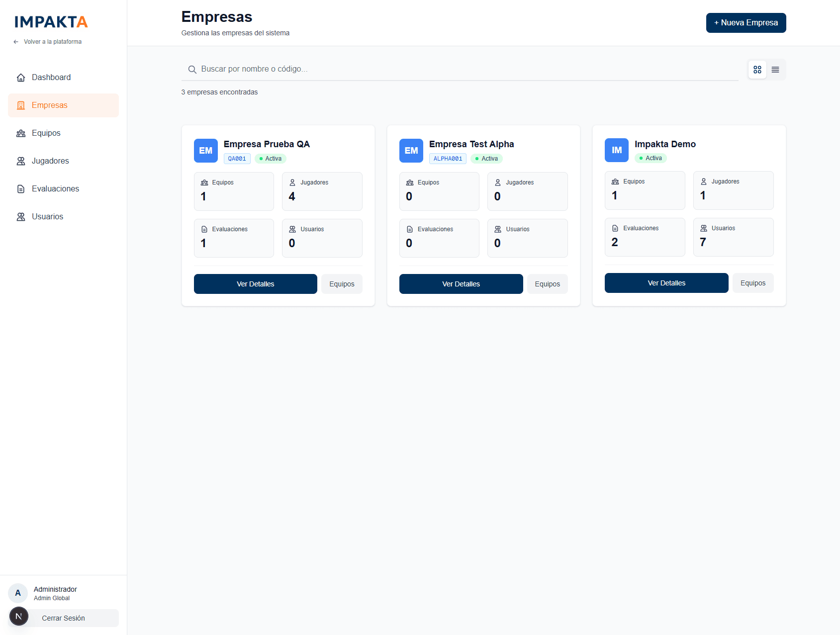
Task: Switch to grid view layout
Action: pos(757,70)
